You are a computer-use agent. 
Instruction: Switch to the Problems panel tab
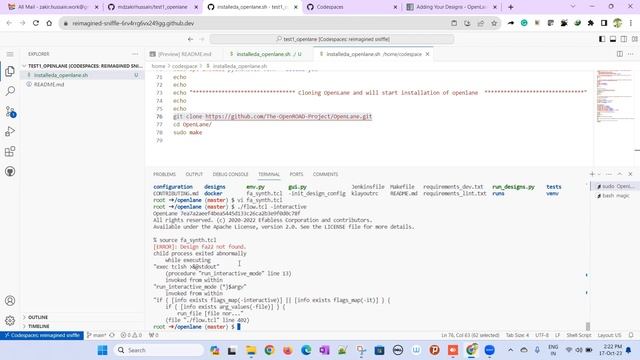point(164,174)
